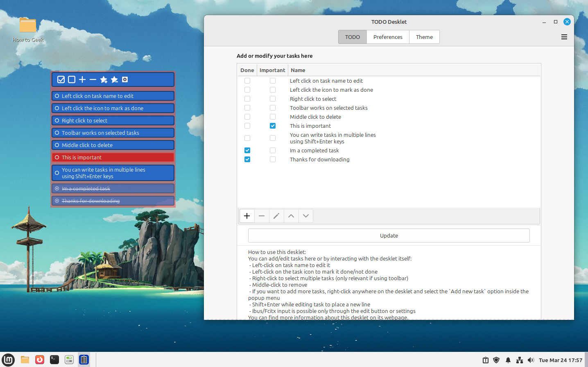Mark 'Middle click to delete' done via its desklet circle
Viewport: 588px width, 367px height.
(57, 145)
